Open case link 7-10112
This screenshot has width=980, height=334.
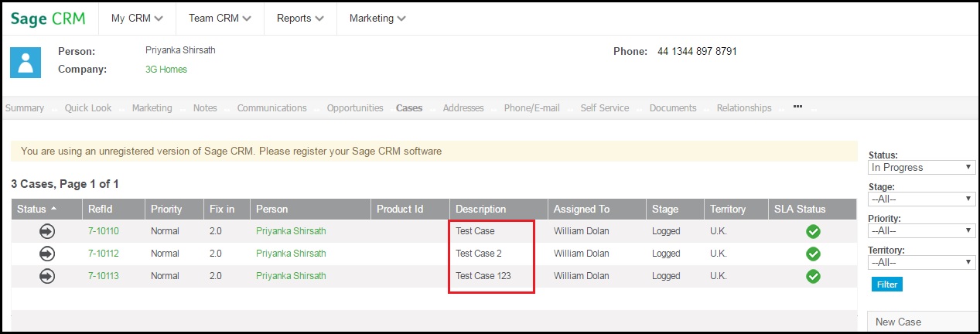click(103, 254)
